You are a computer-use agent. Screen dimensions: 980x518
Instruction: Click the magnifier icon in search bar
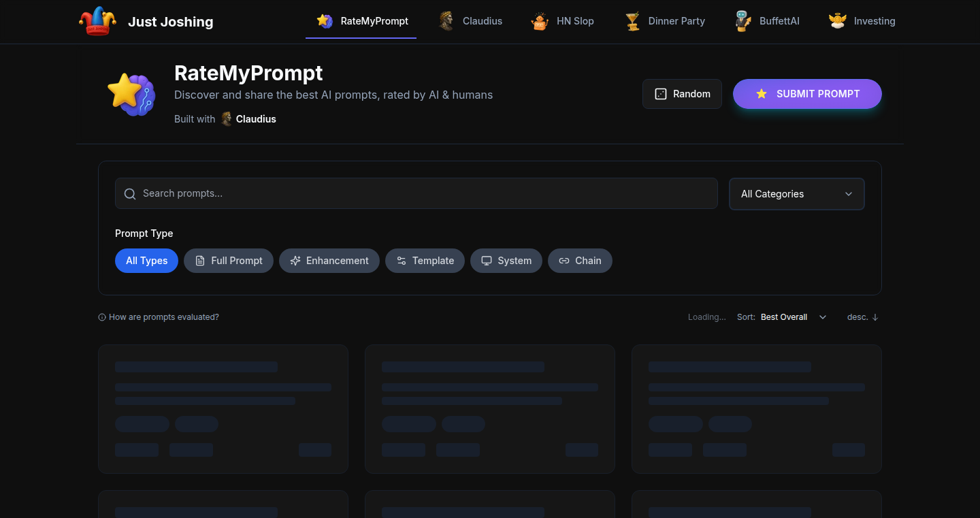pyautogui.click(x=130, y=194)
